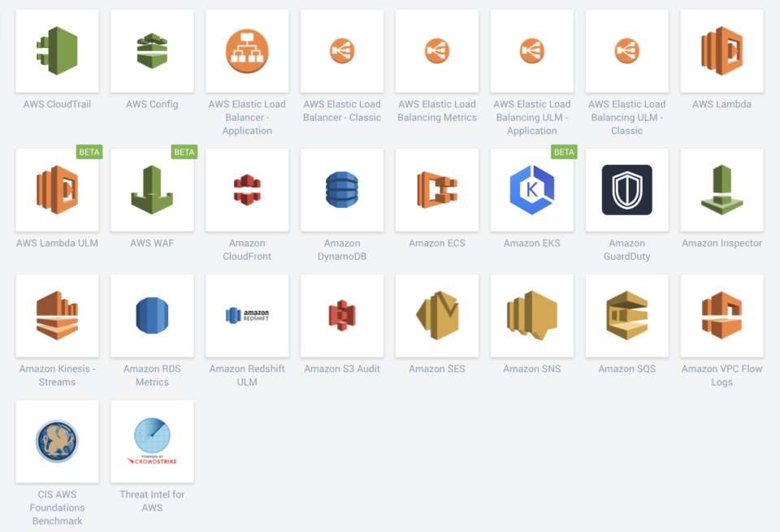
Task: Open the Amazon CloudFront app icon
Action: click(x=247, y=190)
